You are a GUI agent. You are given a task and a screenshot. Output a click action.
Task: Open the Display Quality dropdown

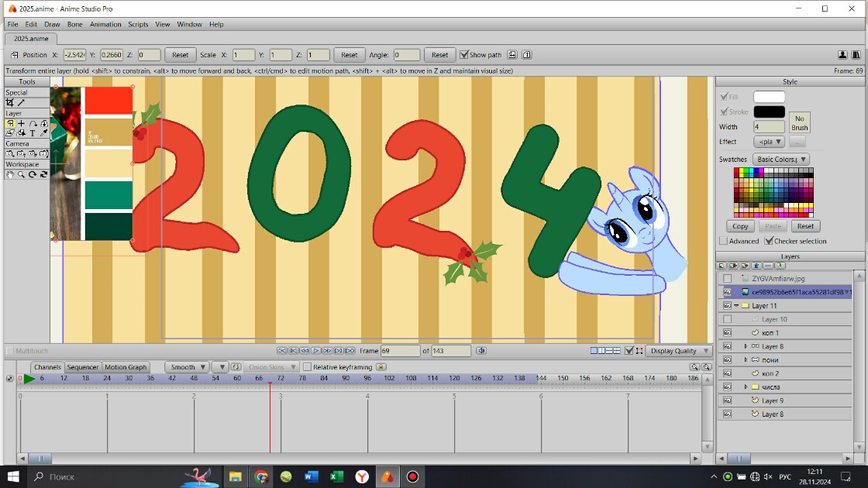678,351
